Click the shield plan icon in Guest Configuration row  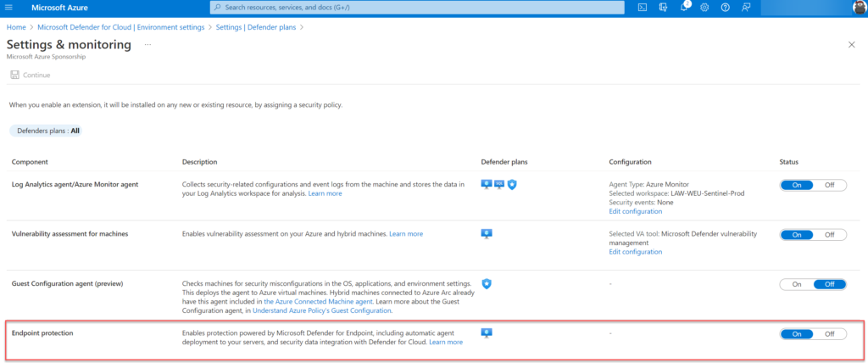[487, 284]
